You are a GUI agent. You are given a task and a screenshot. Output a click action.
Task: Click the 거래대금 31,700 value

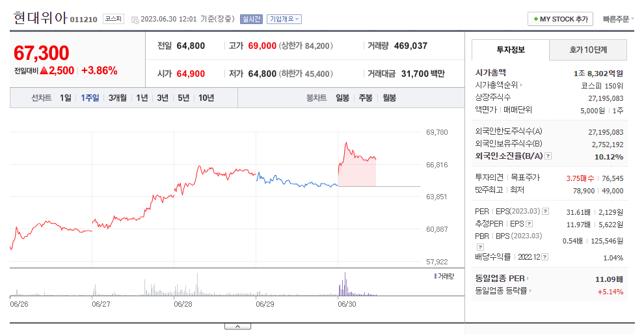click(x=415, y=74)
